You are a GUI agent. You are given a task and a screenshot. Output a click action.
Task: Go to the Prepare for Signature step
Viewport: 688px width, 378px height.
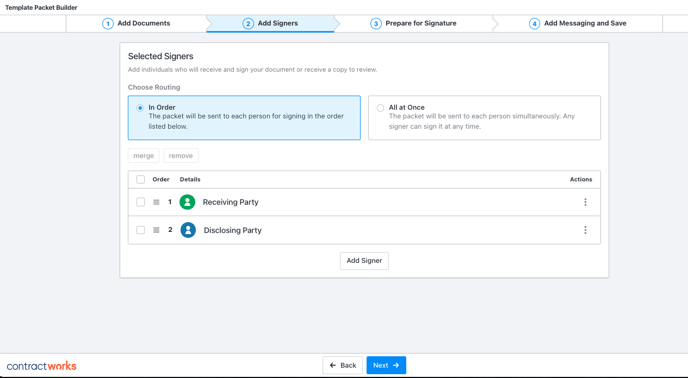point(413,24)
